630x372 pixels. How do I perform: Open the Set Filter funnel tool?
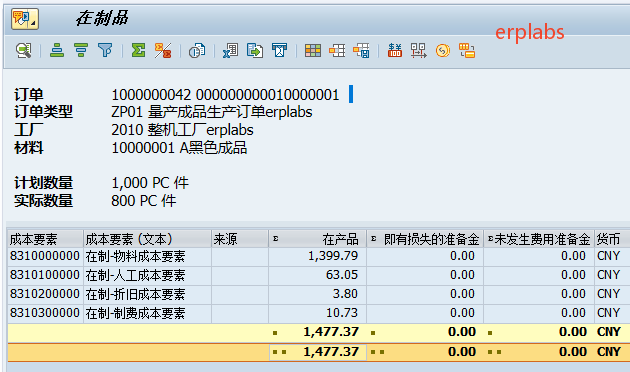[x=105, y=51]
